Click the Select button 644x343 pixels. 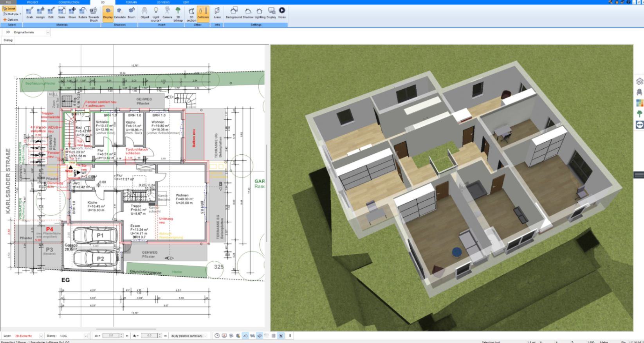(x=9, y=9)
